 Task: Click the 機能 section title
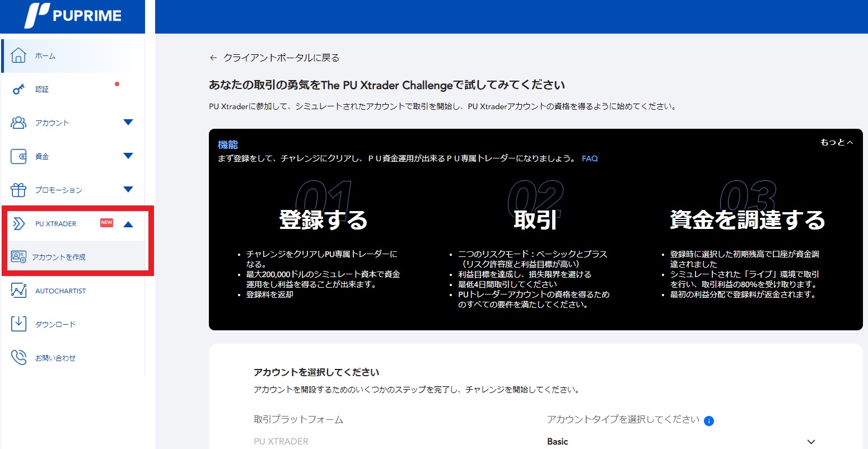click(228, 145)
